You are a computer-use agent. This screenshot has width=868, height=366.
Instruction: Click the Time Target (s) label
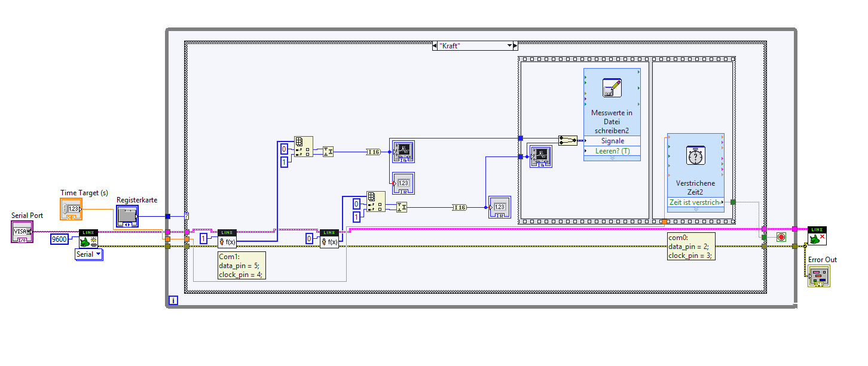tap(84, 192)
